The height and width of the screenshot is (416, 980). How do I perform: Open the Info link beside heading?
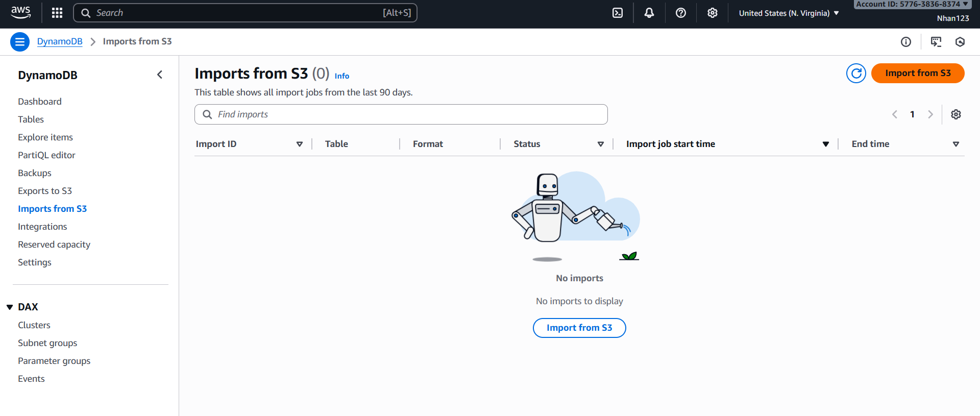coord(342,76)
